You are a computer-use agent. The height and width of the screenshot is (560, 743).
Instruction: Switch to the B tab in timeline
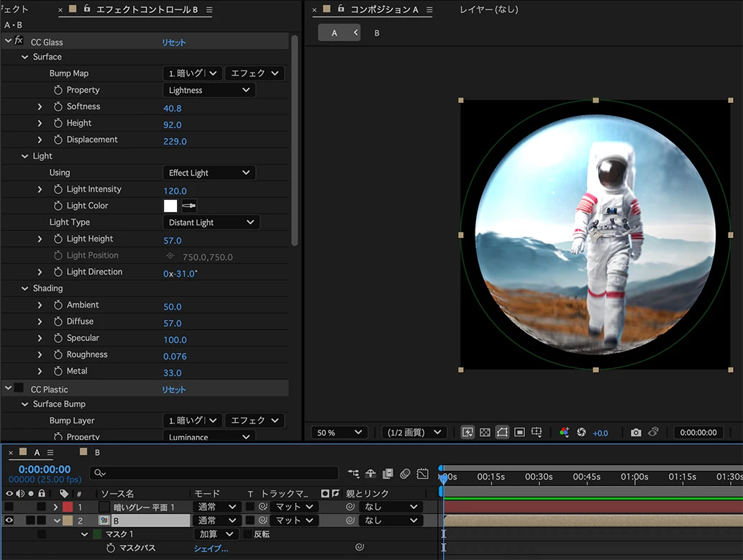point(97,453)
